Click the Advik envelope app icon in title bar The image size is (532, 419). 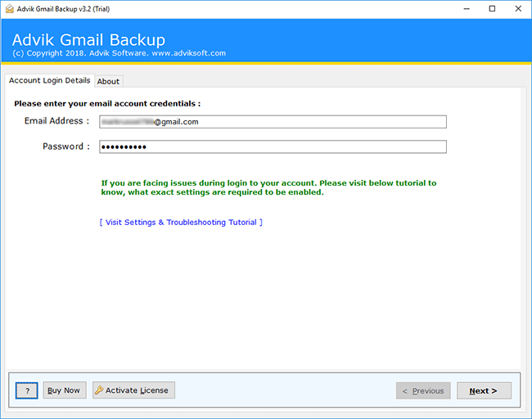[10, 9]
